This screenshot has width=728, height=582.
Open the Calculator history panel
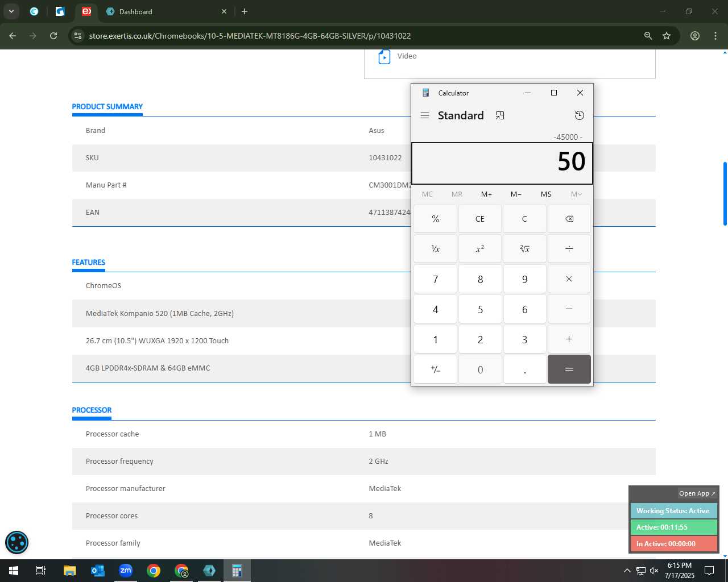(x=579, y=115)
